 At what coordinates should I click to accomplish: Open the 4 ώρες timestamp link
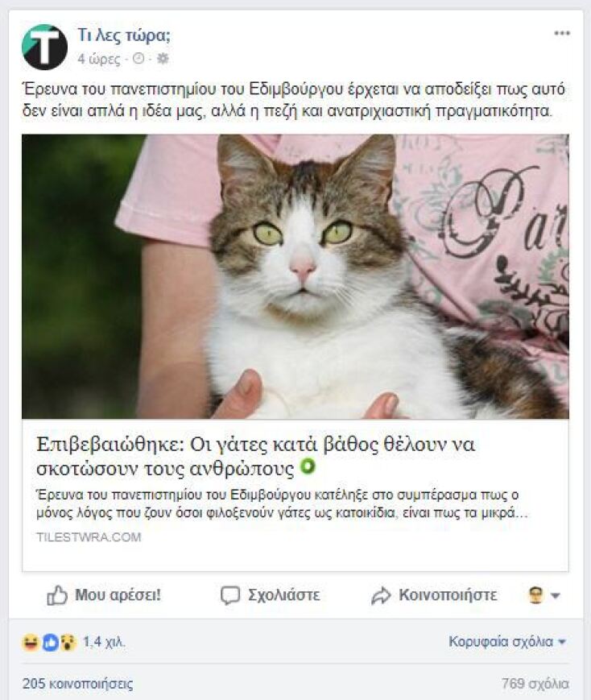coord(99,59)
